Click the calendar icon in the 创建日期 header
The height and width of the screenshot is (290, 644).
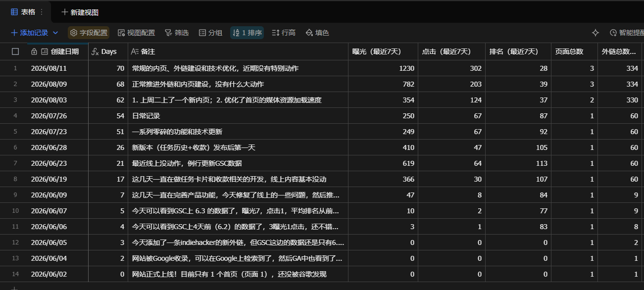click(x=45, y=51)
